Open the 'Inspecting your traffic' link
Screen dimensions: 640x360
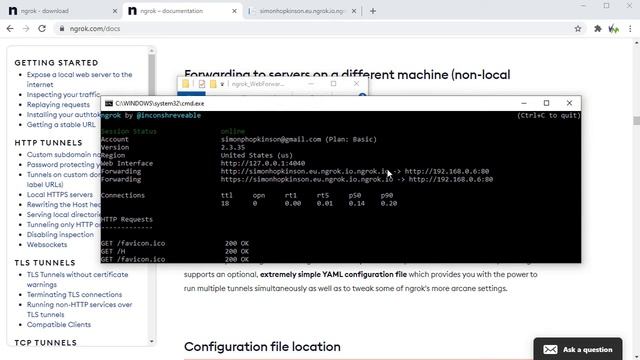click(x=63, y=94)
